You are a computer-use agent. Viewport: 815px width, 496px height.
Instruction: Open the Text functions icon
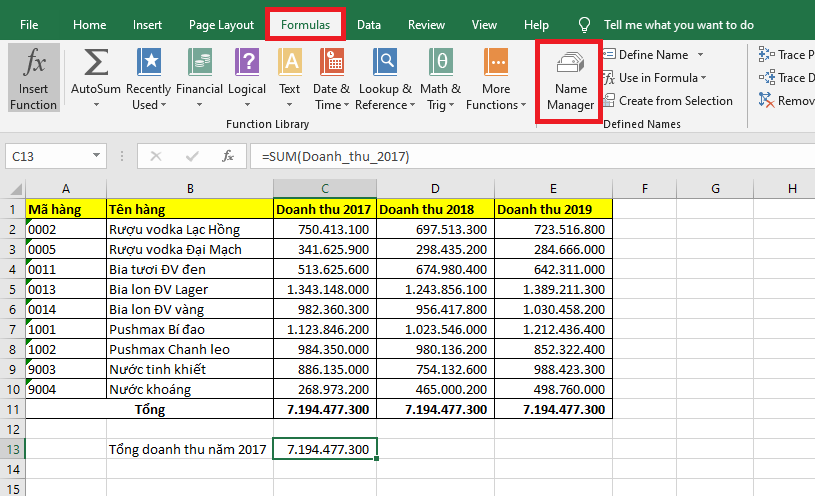[290, 64]
